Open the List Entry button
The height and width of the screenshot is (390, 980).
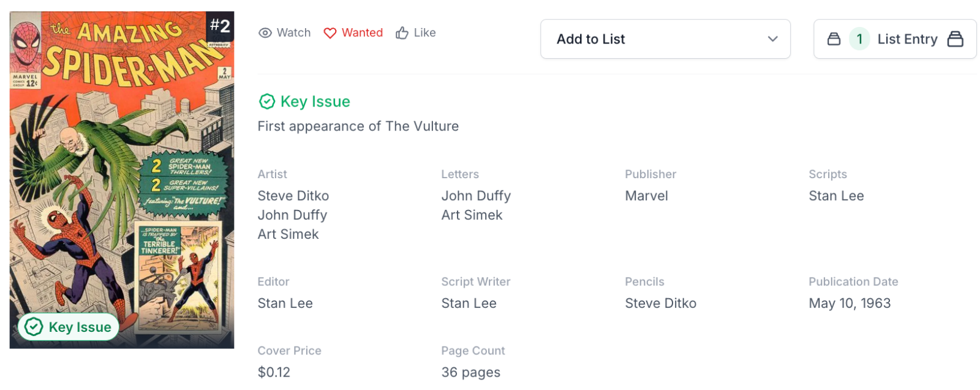pos(907,39)
